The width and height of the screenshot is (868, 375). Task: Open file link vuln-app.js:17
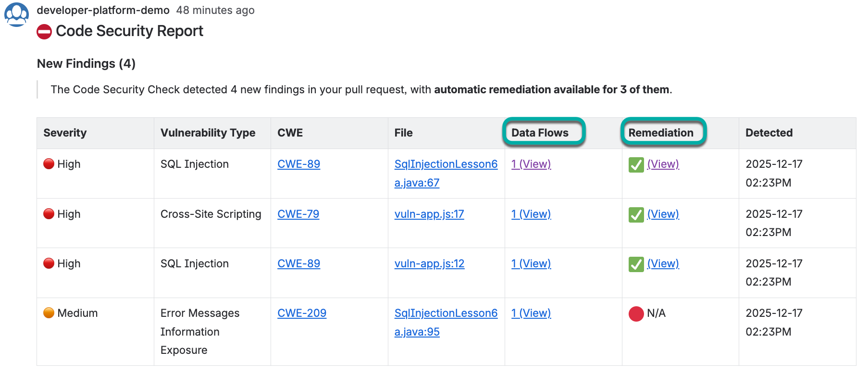coord(429,214)
